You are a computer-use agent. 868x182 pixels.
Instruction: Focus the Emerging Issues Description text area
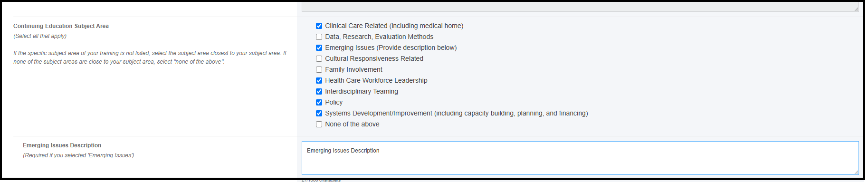(x=580, y=158)
